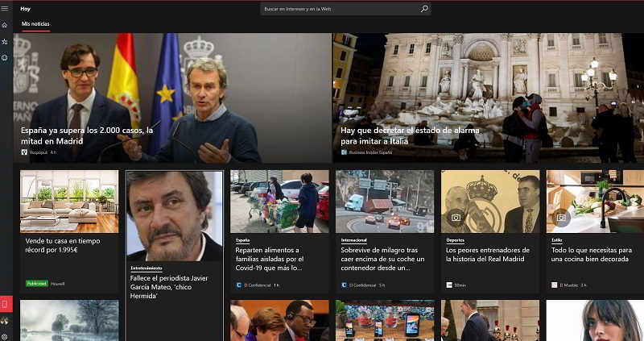Click the magnifying glass search icon
This screenshot has width=644, height=341.
[424, 9]
